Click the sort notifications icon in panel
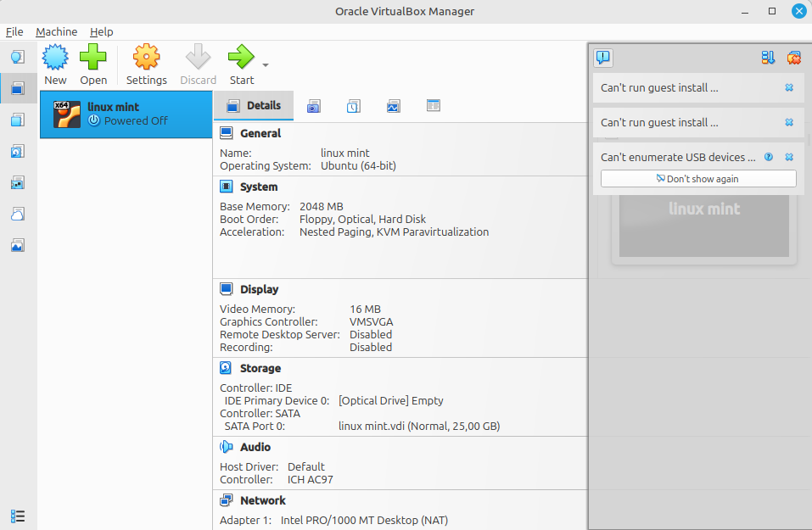Screen dimensions: 812x530 (x=768, y=58)
